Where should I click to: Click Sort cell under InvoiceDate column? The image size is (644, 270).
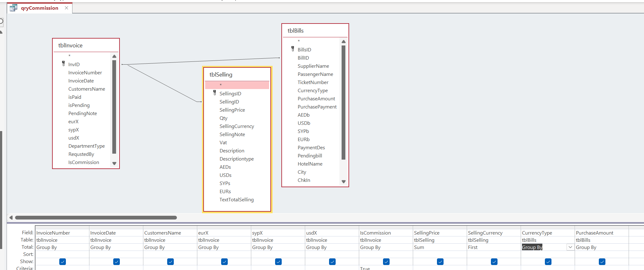point(116,254)
